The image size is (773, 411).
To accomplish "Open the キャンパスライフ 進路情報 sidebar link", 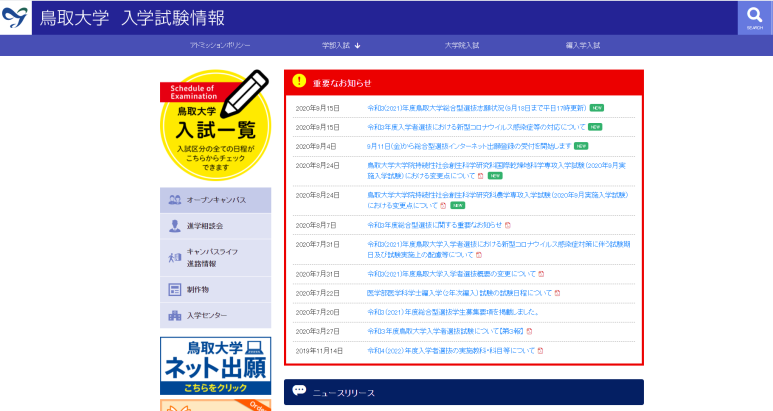I will 215,258.
